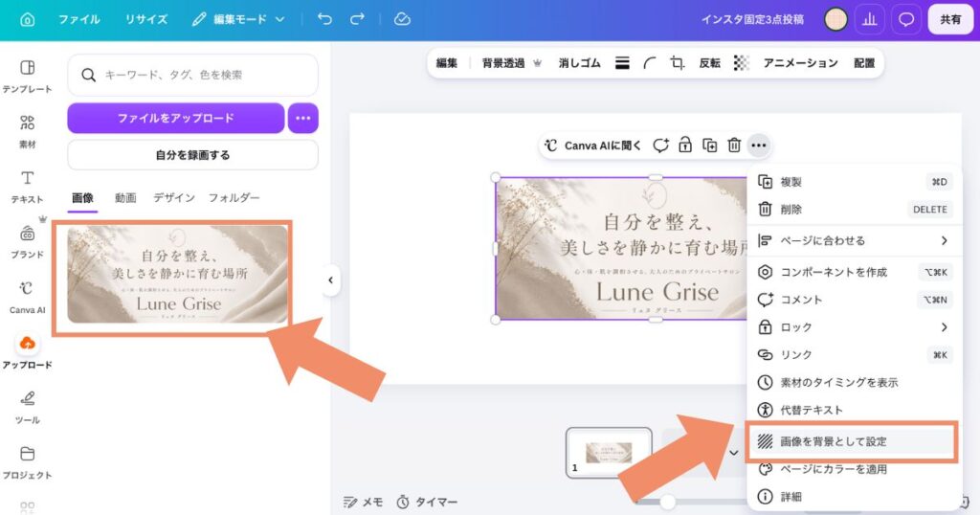Switch to the フォルダー tab
Viewport: 980px width, 515px height.
(234, 198)
